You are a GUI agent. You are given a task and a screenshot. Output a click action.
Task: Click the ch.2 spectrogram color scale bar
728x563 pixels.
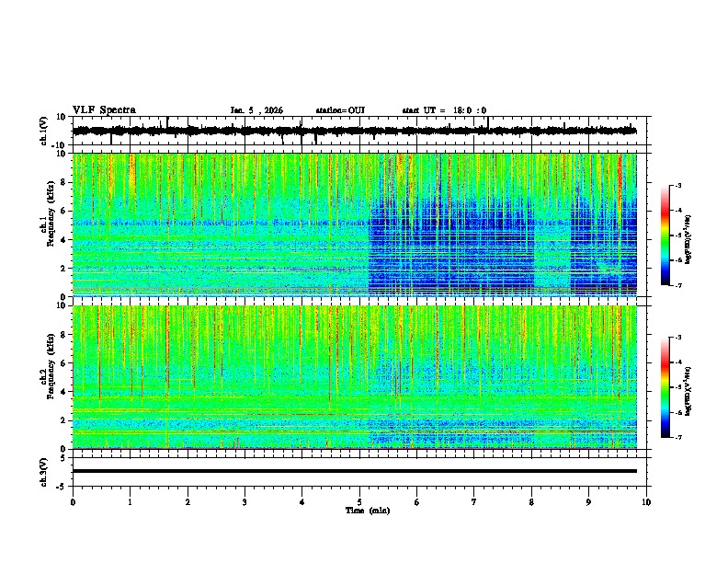pos(665,387)
